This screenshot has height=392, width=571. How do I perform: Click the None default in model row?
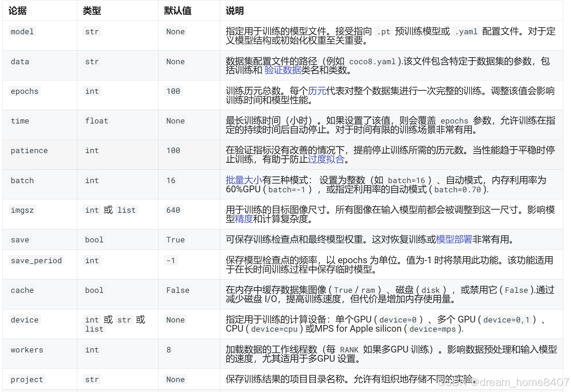[176, 32]
